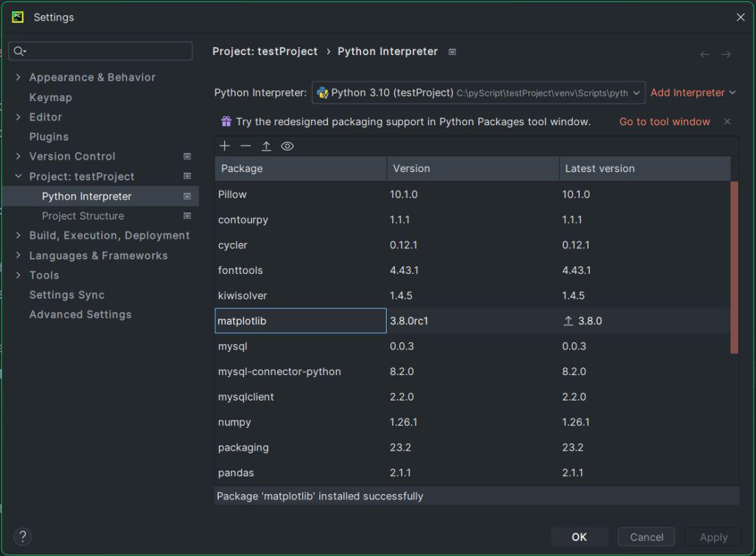
Task: Open the Add Interpreter dropdown
Action: pos(693,93)
